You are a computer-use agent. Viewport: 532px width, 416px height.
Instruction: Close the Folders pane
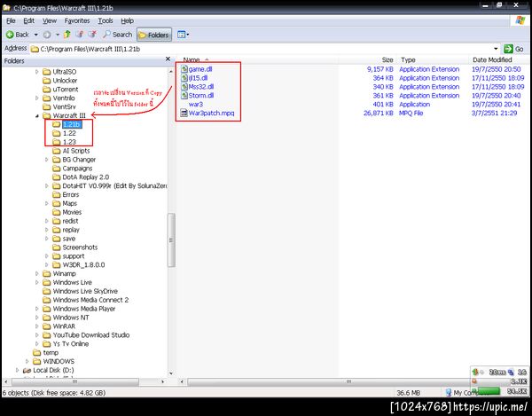[x=168, y=59]
